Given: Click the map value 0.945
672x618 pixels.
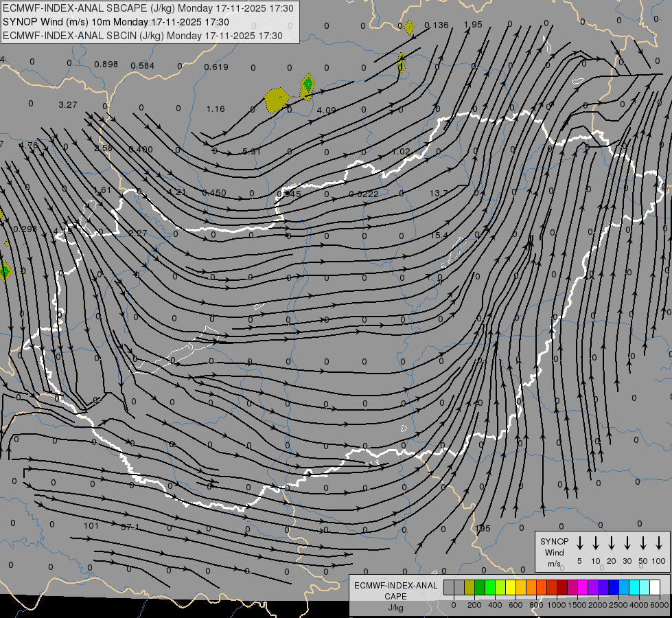Looking at the screenshot, I should pos(289,194).
